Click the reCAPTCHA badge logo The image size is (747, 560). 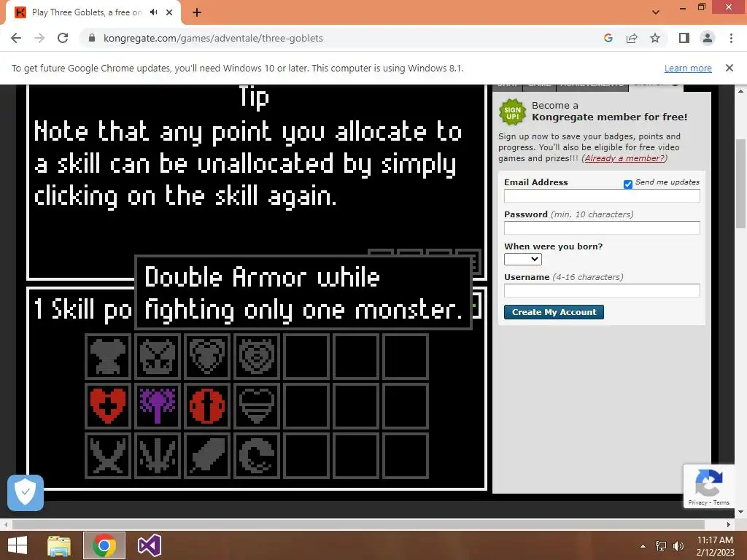tap(709, 483)
